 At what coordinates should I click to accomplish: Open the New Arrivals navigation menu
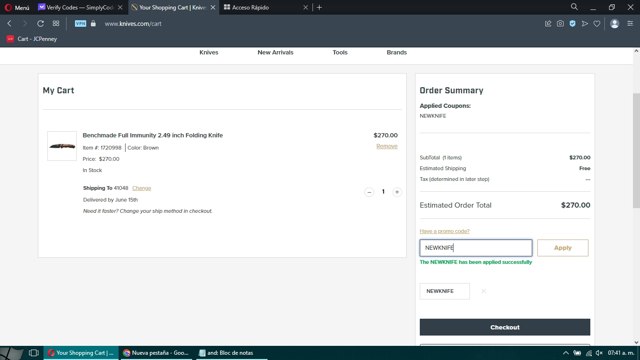(275, 53)
